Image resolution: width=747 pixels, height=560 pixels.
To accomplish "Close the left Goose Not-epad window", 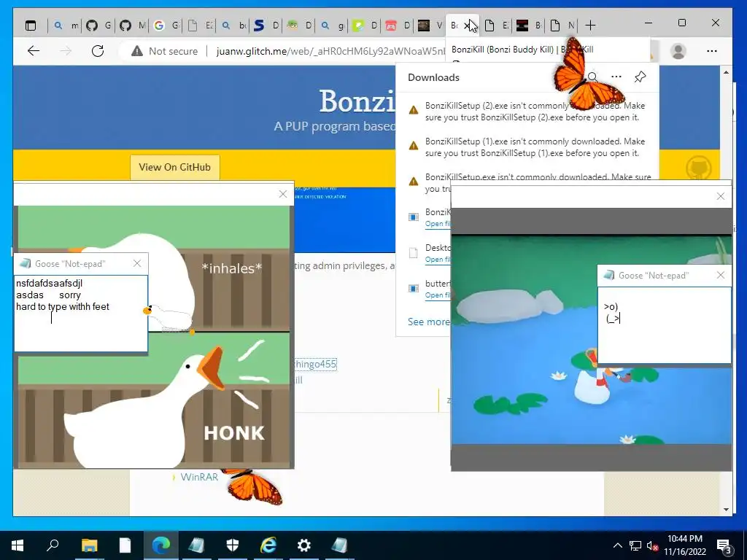I will pos(137,263).
